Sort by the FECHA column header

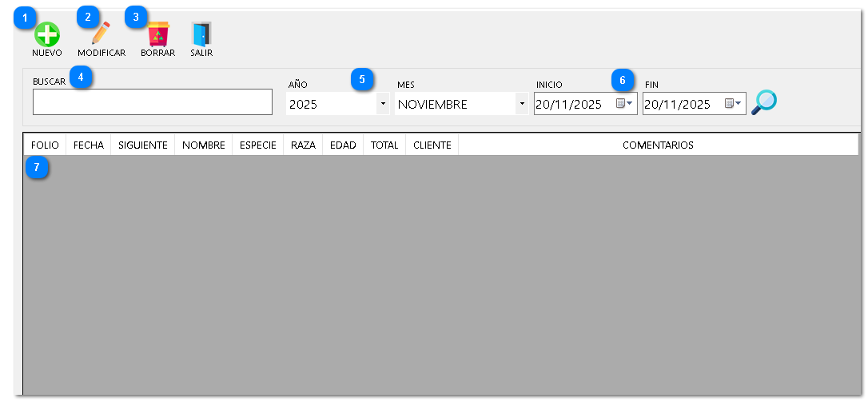89,145
